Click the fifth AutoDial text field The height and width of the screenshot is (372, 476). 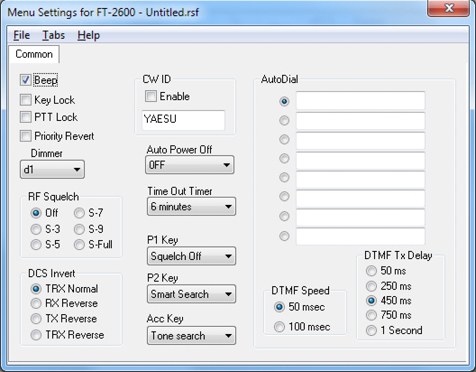(361, 179)
